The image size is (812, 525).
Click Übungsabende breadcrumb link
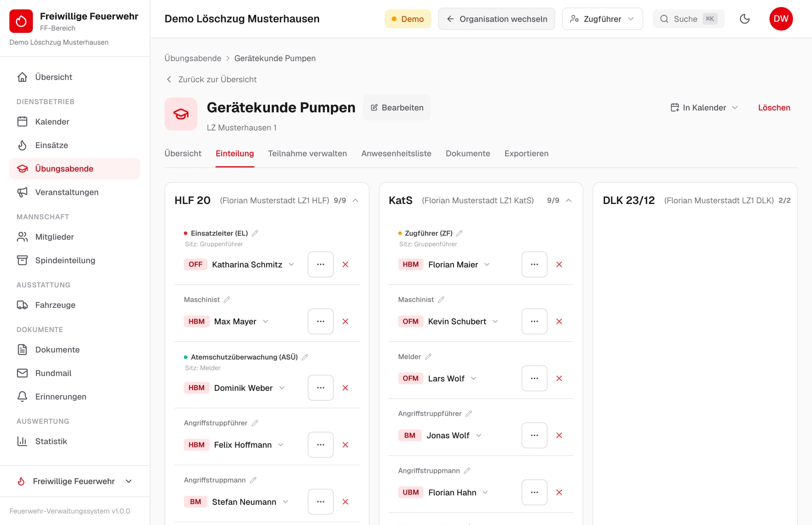[193, 58]
